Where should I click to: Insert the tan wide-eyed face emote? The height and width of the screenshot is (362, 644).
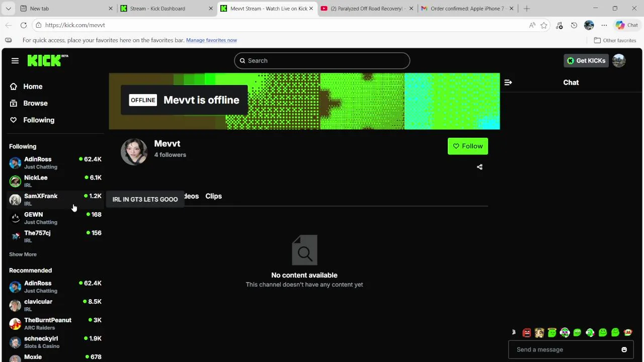coord(539,332)
